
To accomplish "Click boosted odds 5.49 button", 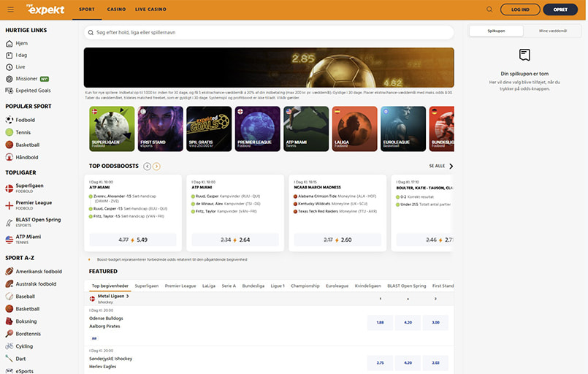I will (133, 240).
